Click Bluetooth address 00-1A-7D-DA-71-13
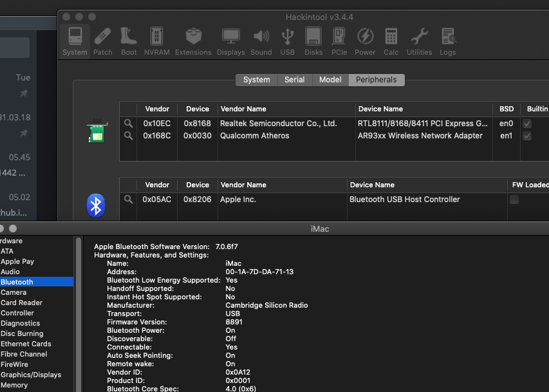Screen dimensions: 549x392 [x=259, y=272]
